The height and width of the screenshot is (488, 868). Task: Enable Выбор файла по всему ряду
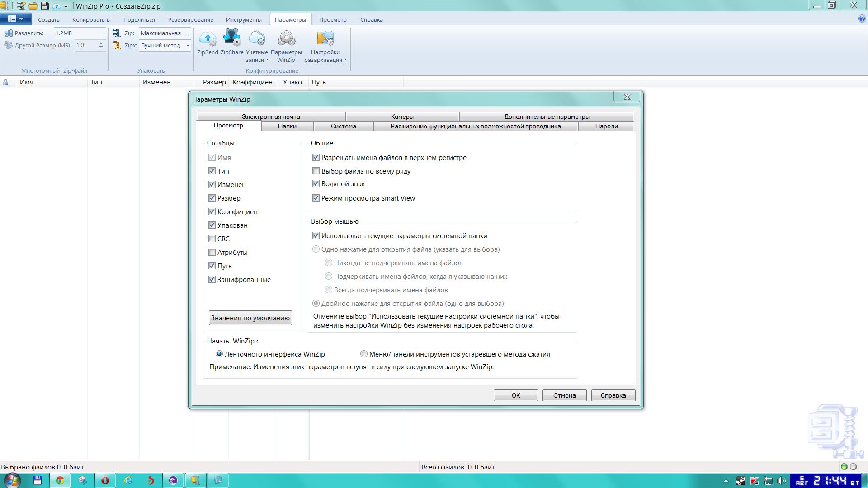[316, 171]
